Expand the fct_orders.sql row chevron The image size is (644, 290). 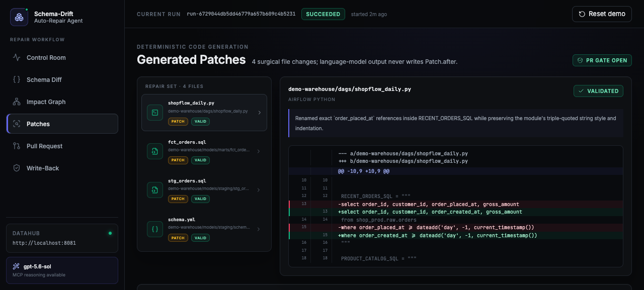click(x=259, y=151)
